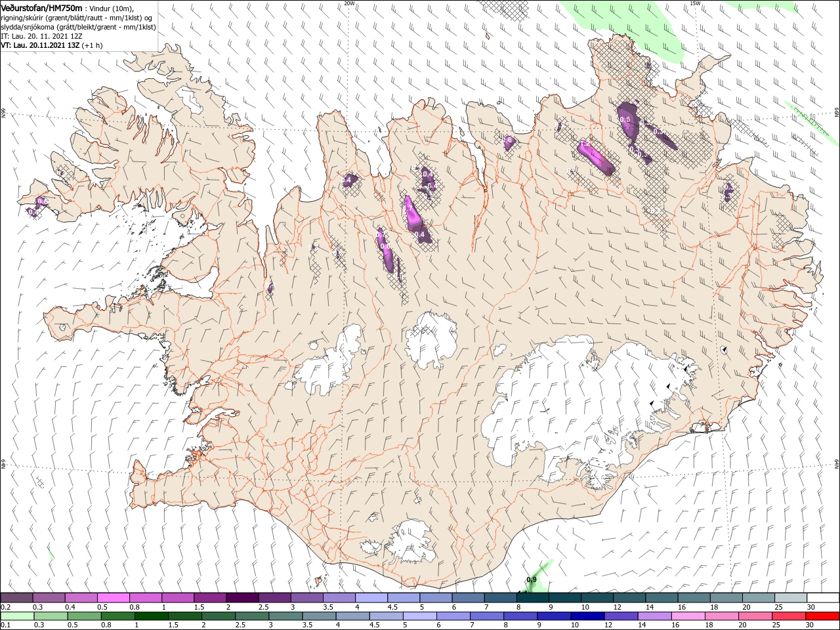Click the Mýrdalsjökull glacier near the south coast

click(x=412, y=540)
